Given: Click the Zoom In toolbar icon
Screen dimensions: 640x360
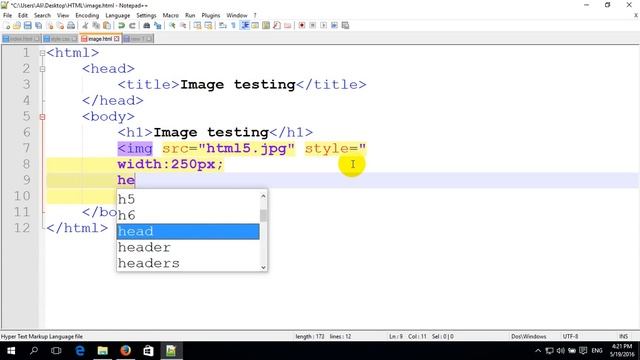Looking at the screenshot, I should click(x=171, y=25).
